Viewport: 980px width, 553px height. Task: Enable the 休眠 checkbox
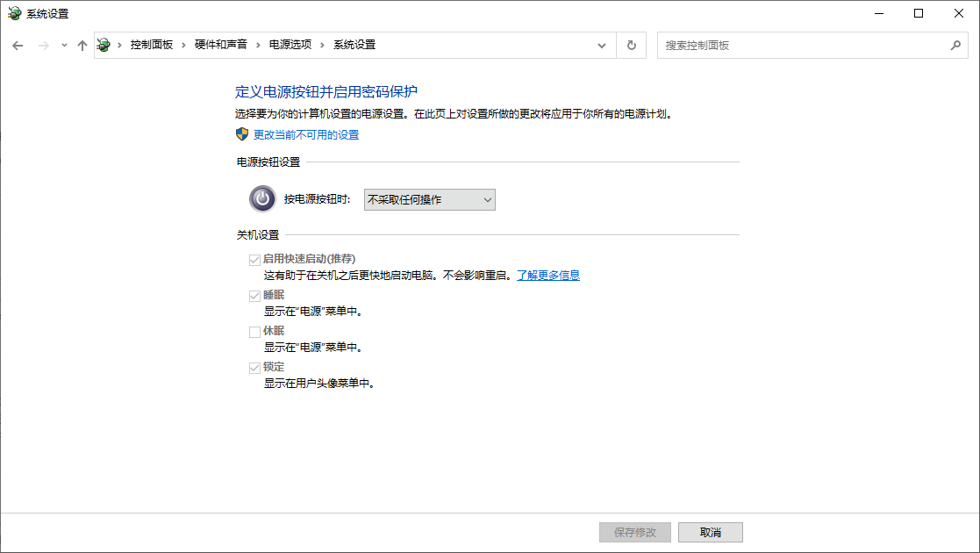pyautogui.click(x=254, y=332)
